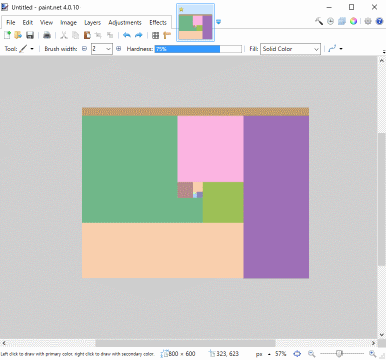The width and height of the screenshot is (386, 360).
Task: Toggle the rulers icon
Action: tap(167, 35)
